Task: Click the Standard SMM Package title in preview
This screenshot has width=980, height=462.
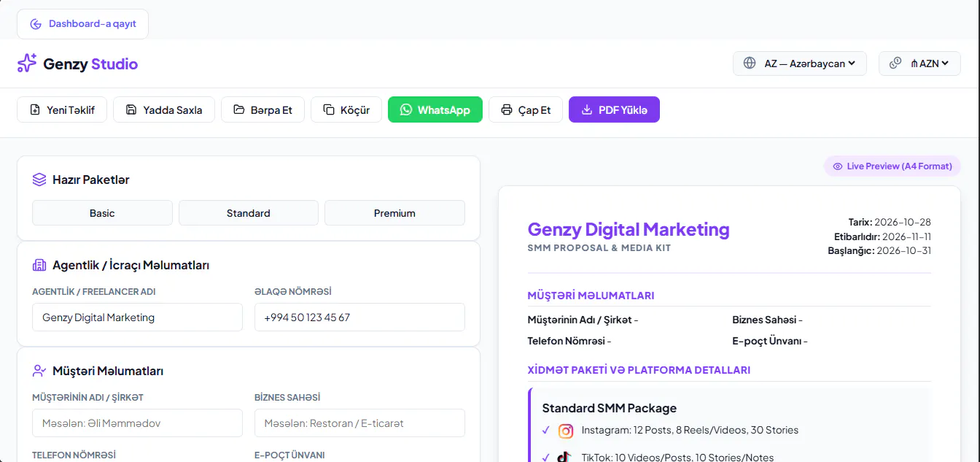Action: (x=610, y=408)
